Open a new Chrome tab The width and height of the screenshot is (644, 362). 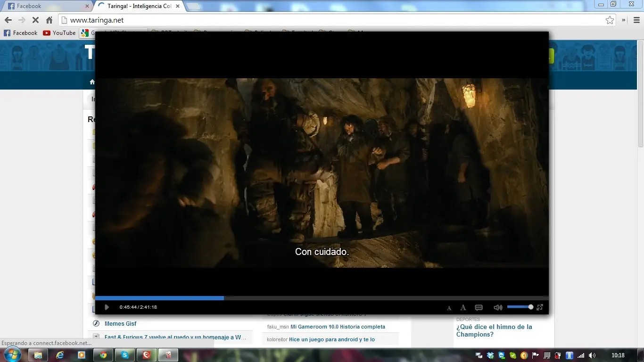click(193, 6)
